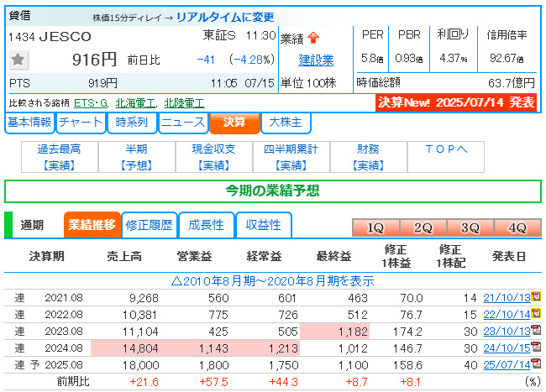Expand 2010年8月期～2020年8月期 earlier periods

click(273, 280)
